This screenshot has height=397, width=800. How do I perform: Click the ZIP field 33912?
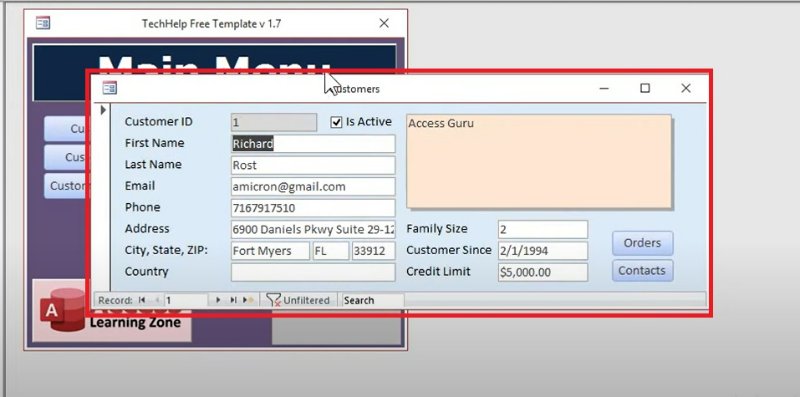click(373, 251)
